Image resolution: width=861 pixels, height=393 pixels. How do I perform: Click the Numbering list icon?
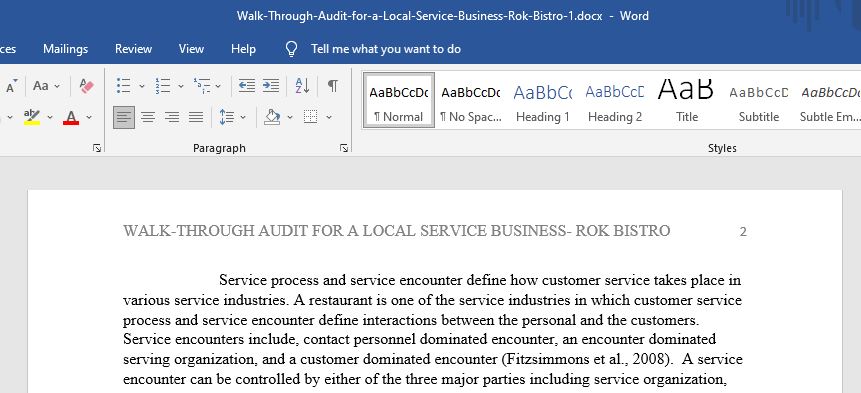[x=163, y=86]
